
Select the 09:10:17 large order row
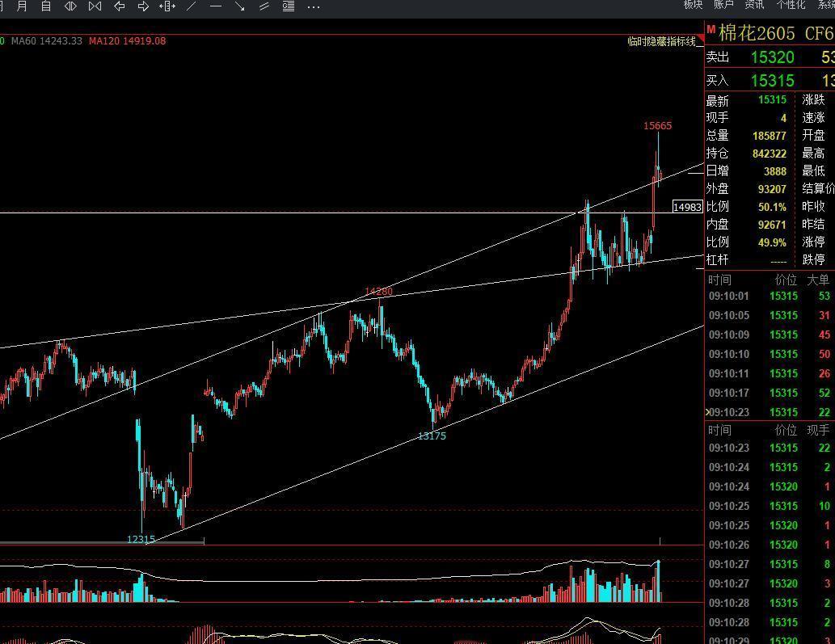tap(770, 393)
